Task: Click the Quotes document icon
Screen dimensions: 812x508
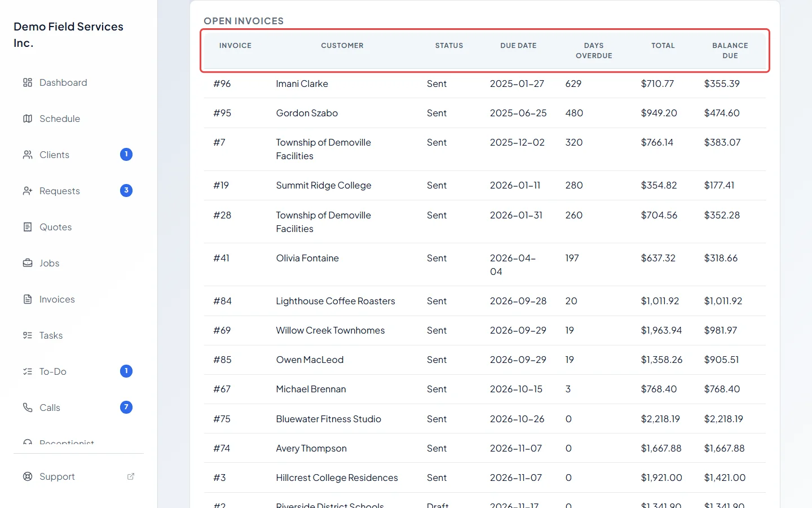Action: click(x=28, y=227)
